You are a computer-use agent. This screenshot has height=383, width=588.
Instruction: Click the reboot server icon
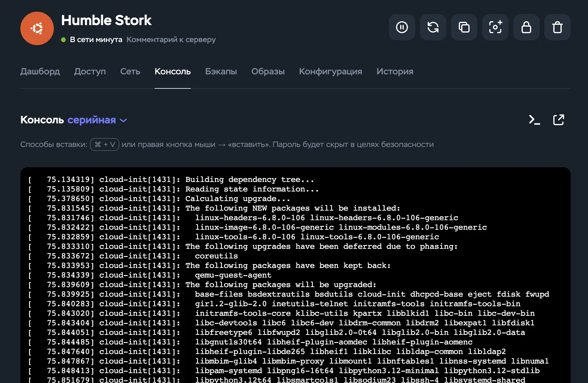433,27
